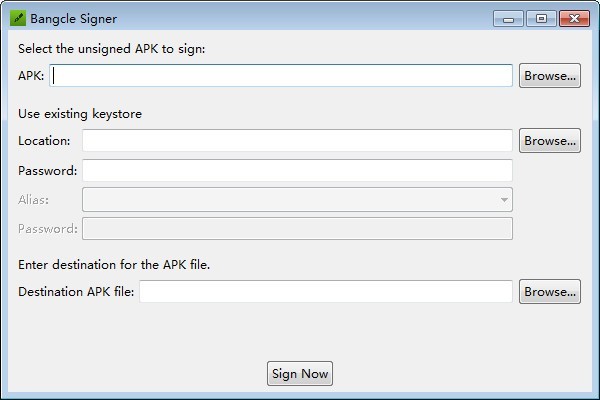The image size is (600, 400).
Task: Click the "Use existing keystore" label
Action: pos(80,114)
